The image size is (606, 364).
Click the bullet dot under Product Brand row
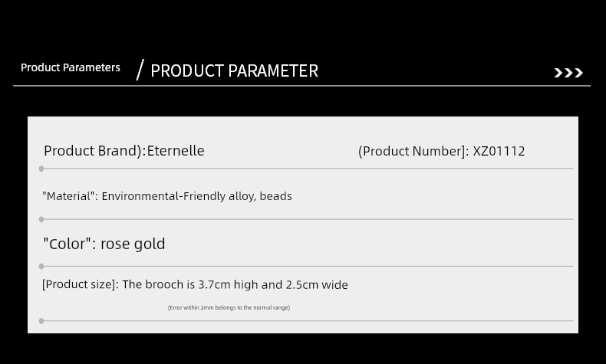pyautogui.click(x=41, y=169)
